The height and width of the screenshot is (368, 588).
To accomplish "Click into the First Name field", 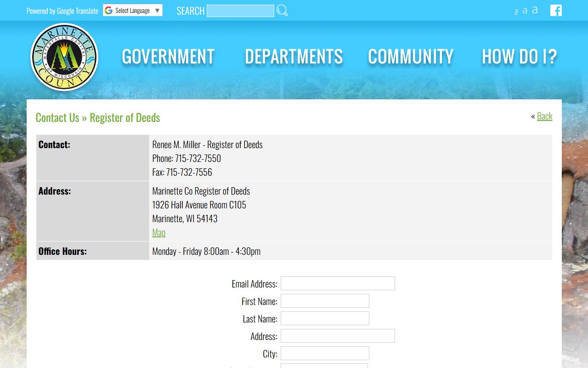I will click(325, 301).
